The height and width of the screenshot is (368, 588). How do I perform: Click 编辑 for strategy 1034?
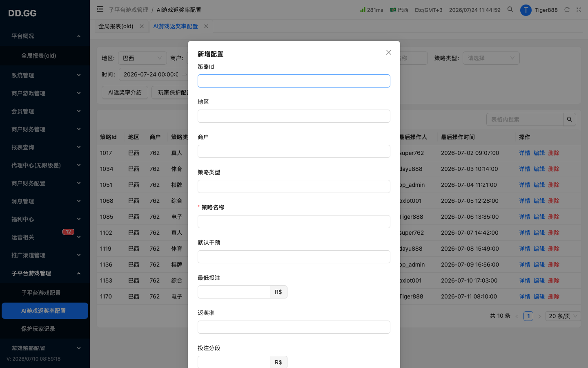click(x=539, y=169)
